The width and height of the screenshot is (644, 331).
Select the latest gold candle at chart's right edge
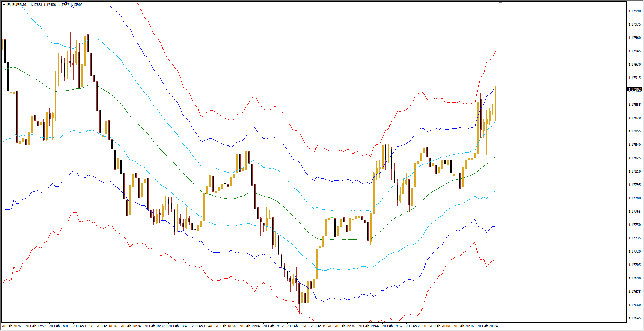click(x=495, y=99)
